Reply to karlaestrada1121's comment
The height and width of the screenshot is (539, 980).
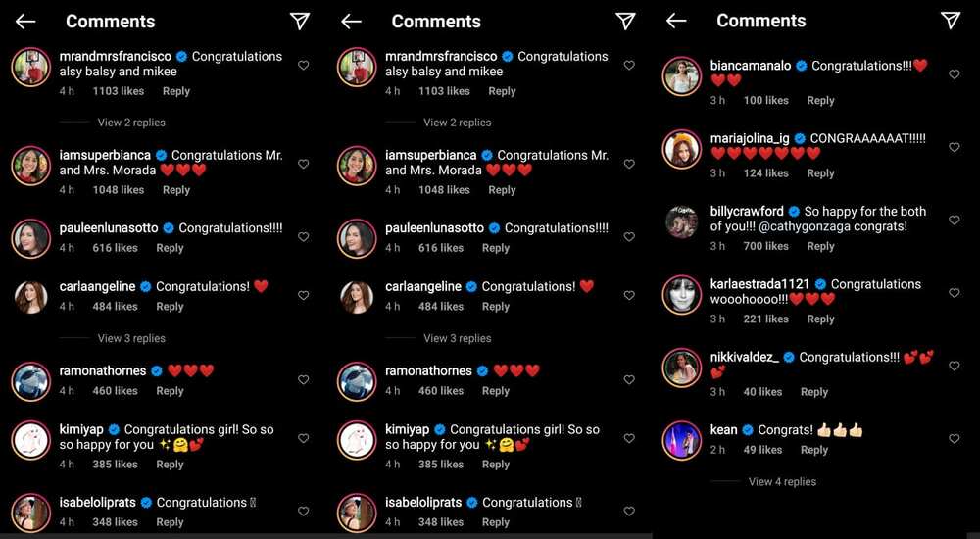pyautogui.click(x=820, y=318)
